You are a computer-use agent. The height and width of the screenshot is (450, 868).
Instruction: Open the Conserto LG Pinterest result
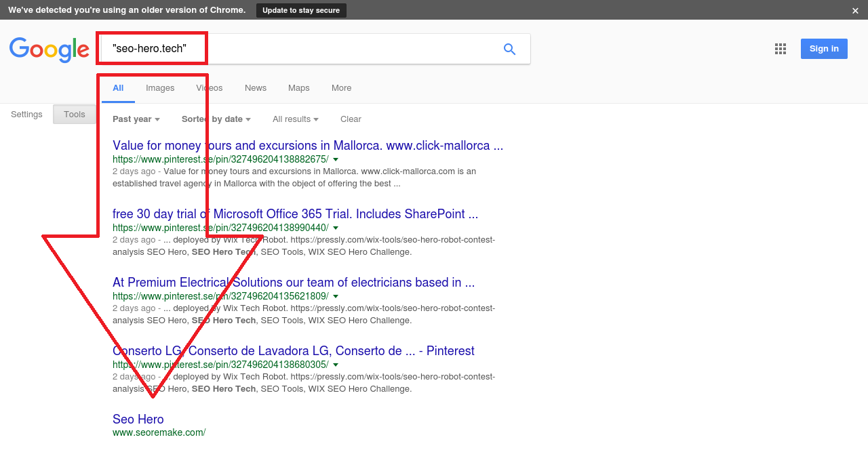pos(294,351)
